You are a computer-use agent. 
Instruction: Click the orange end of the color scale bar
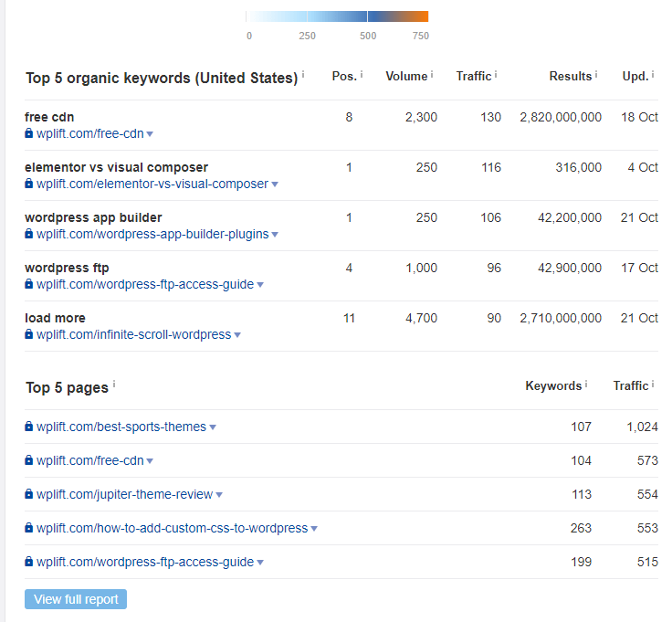tap(418, 16)
